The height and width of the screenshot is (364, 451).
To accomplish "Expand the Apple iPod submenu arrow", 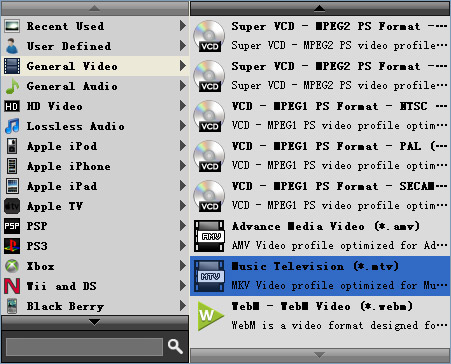I will click(182, 146).
